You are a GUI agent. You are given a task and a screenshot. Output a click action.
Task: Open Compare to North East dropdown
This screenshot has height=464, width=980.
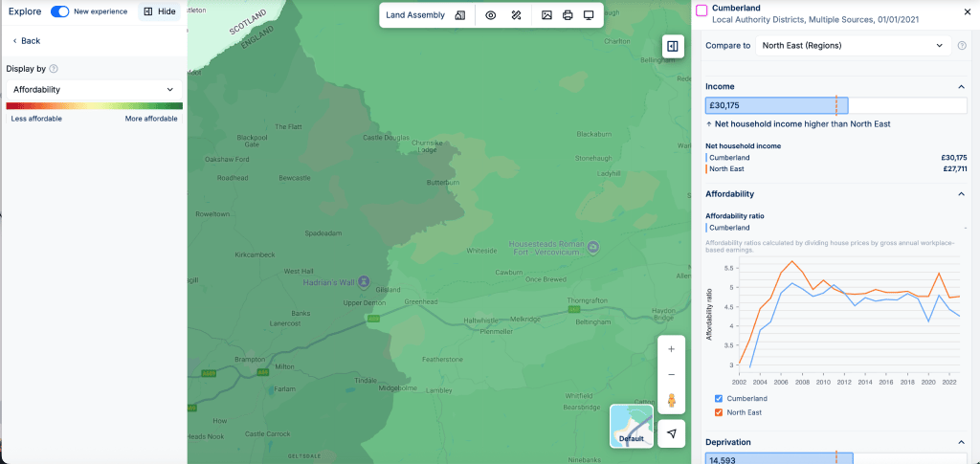[x=852, y=45]
